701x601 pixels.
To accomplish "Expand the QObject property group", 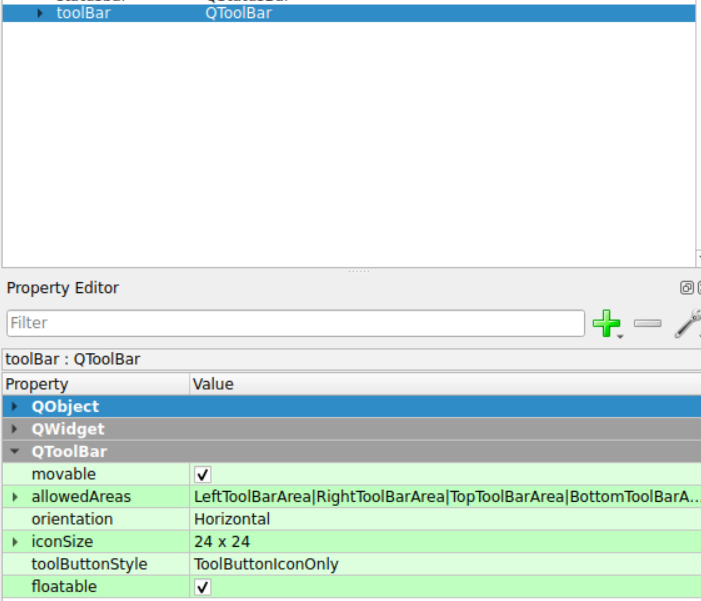I will click(15, 407).
